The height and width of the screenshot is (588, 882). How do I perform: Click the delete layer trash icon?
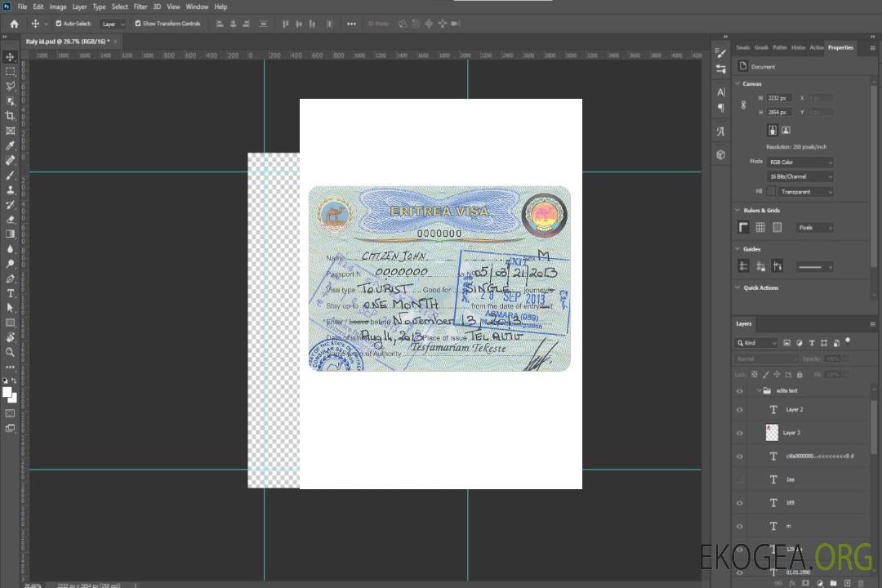coord(862,583)
